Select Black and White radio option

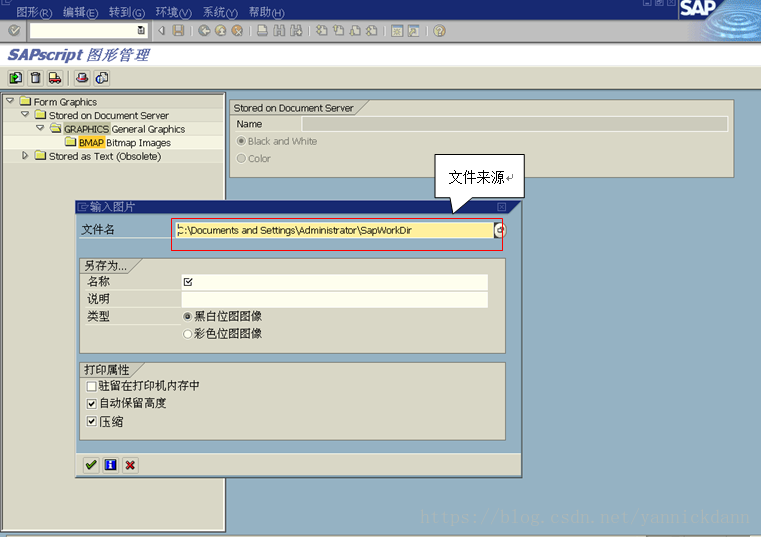(x=241, y=141)
